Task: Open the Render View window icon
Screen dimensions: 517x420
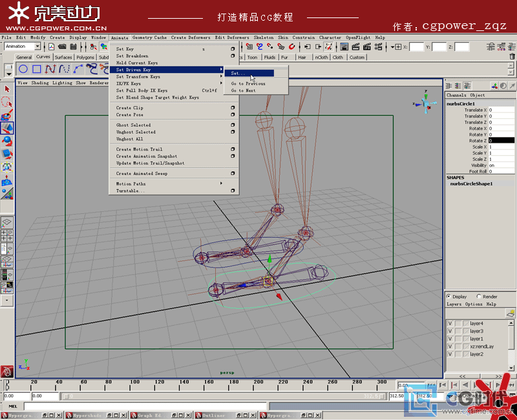Action: pos(344,47)
